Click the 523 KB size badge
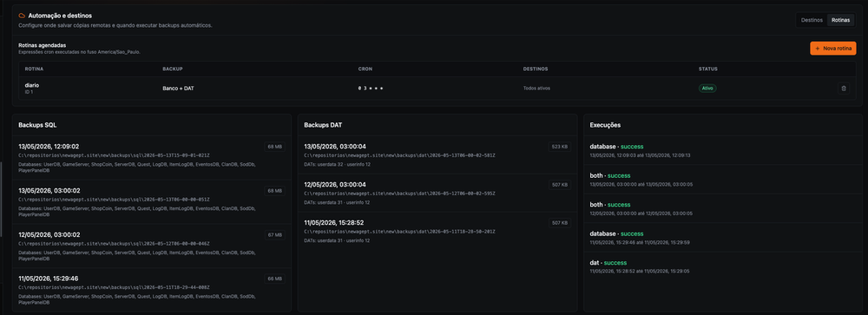 [x=560, y=147]
